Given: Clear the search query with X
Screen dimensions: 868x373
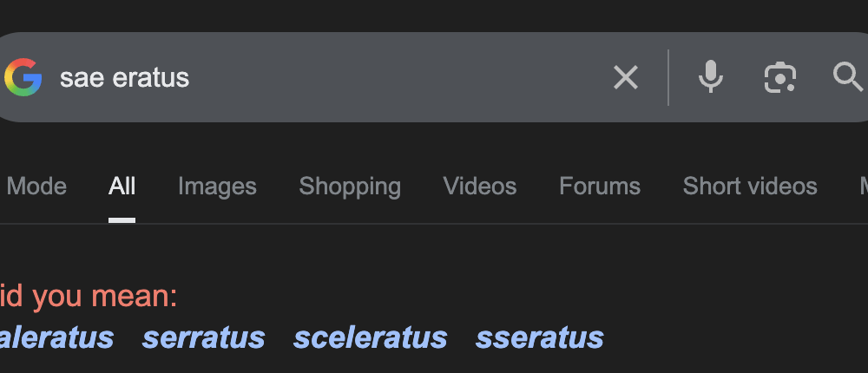Looking at the screenshot, I should [x=625, y=78].
